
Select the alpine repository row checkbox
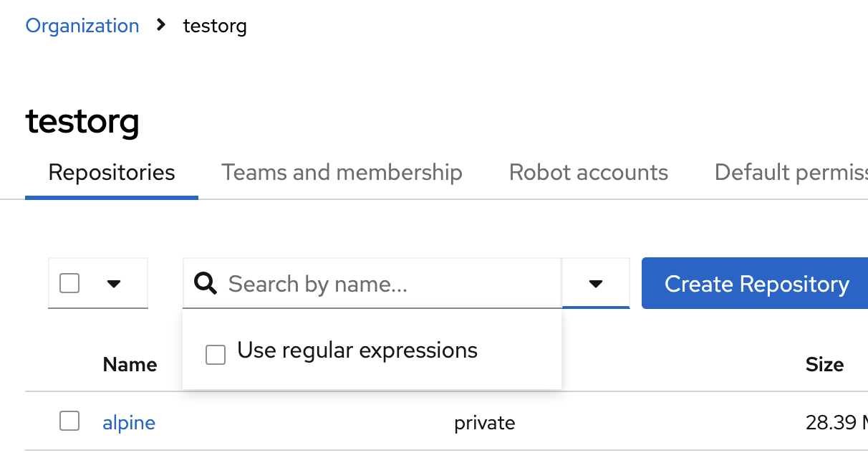[x=69, y=421]
